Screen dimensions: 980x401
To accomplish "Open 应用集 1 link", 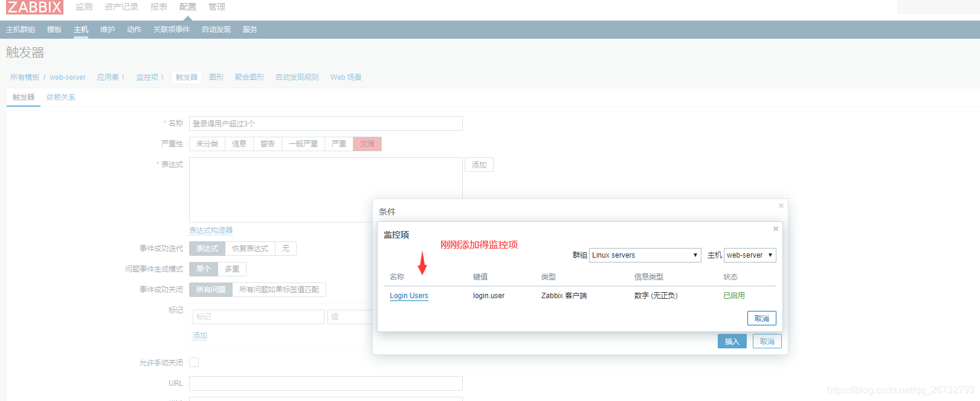I will (x=111, y=77).
